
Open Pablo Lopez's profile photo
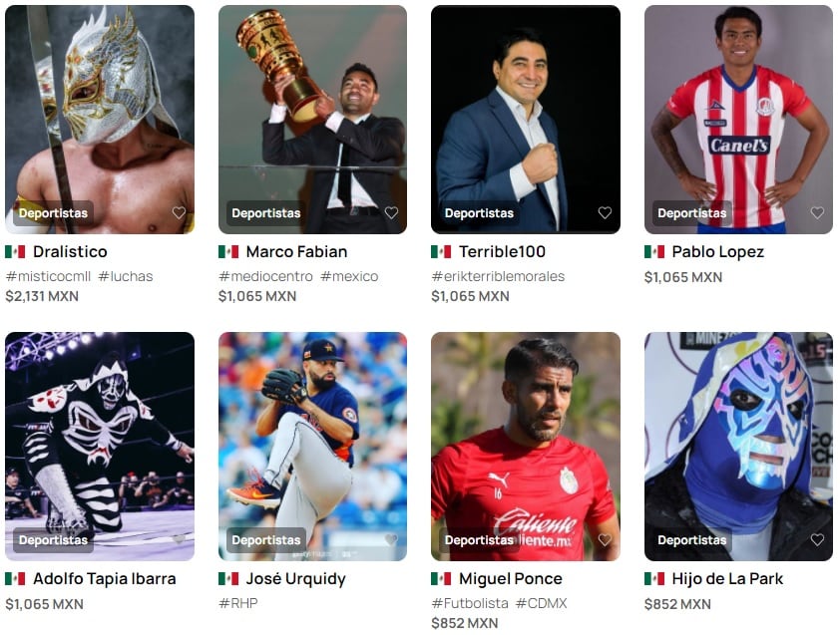739,120
